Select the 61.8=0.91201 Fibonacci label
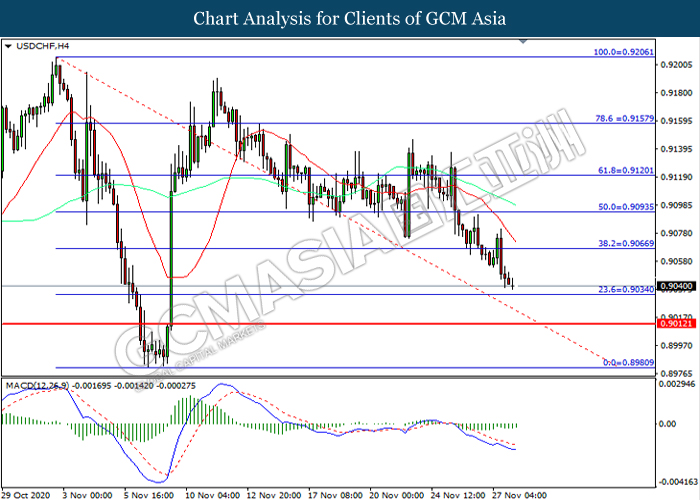This screenshot has height=500, width=700. pos(626,171)
